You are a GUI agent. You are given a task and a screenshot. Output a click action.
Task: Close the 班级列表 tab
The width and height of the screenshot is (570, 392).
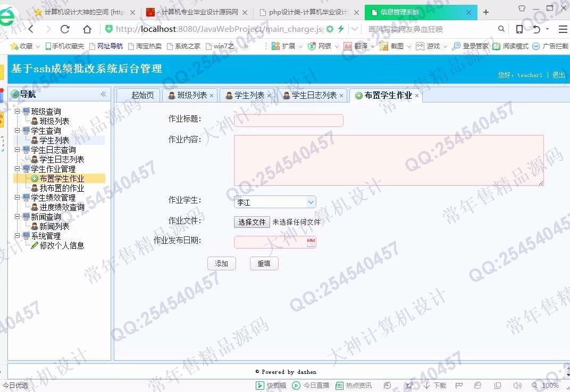(212, 96)
